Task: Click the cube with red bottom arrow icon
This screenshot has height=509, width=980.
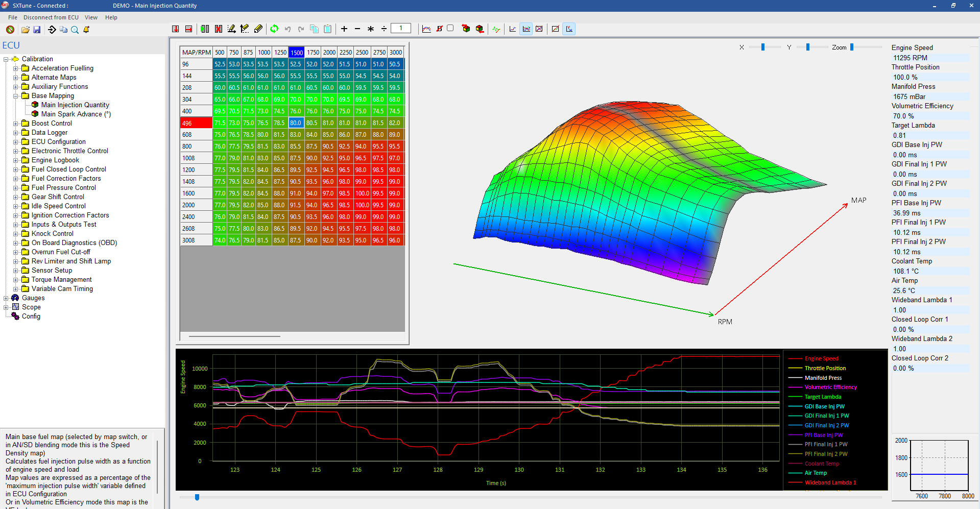Action: pyautogui.click(x=480, y=29)
